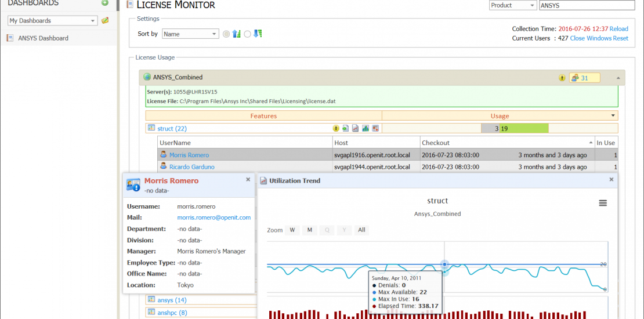Click the red grid icon in struct row

(375, 129)
